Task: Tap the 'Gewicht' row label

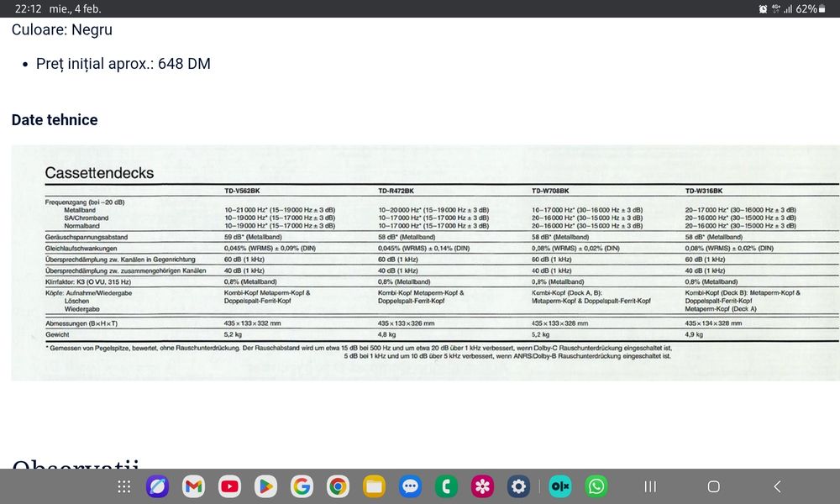Action: 57,334
